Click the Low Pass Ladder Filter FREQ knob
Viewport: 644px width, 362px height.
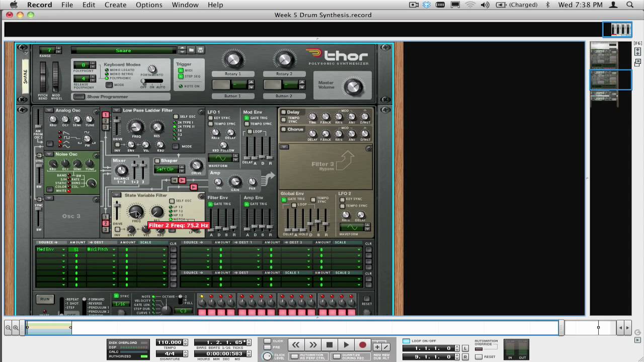click(x=136, y=127)
